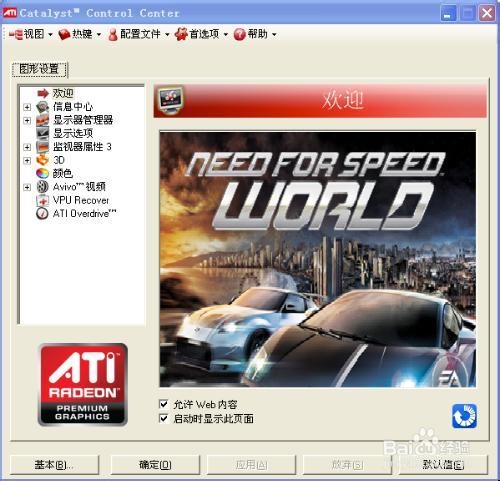Screen dimensions: 500x481
Task: Toggle the 允许 Web 内容 checkbox
Action: (163, 404)
